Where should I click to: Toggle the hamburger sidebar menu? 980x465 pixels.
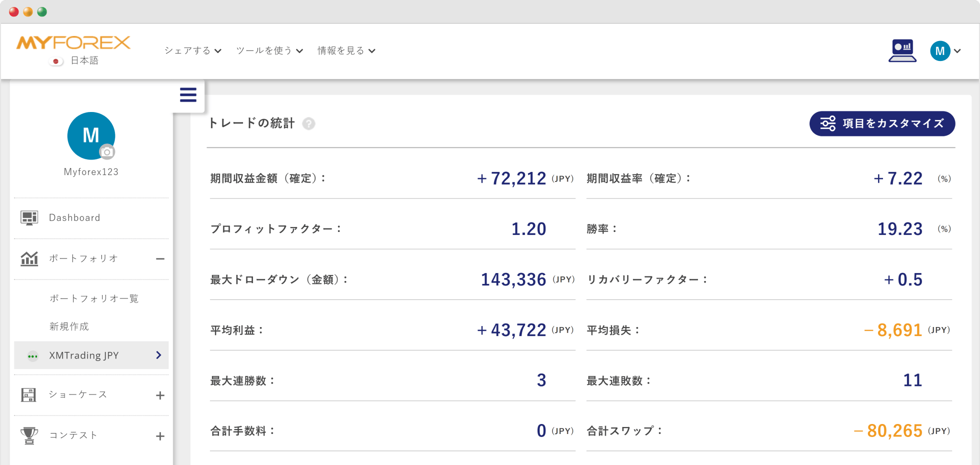click(188, 94)
